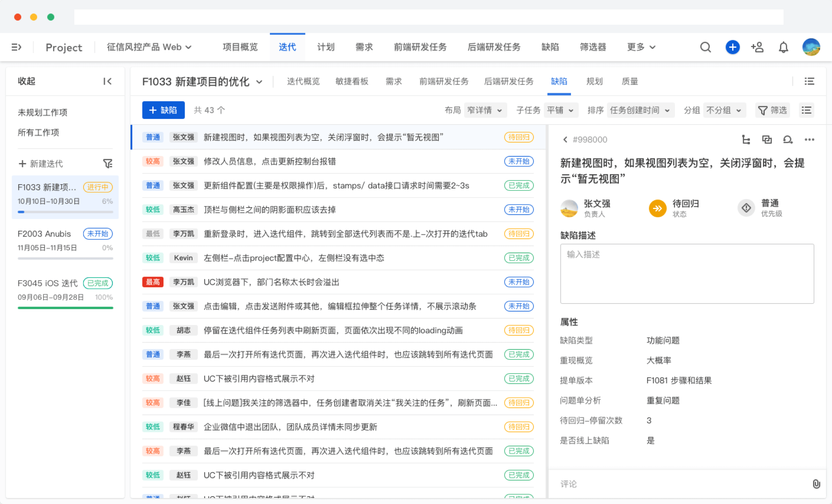Open the 征信风控产品 Web project dropdown
Image resolution: width=832 pixels, height=504 pixels.
coord(149,47)
